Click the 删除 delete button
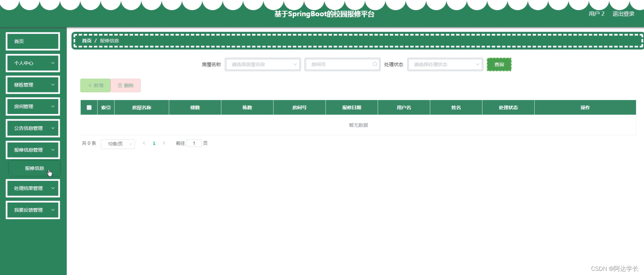This screenshot has width=644, height=275. [126, 85]
